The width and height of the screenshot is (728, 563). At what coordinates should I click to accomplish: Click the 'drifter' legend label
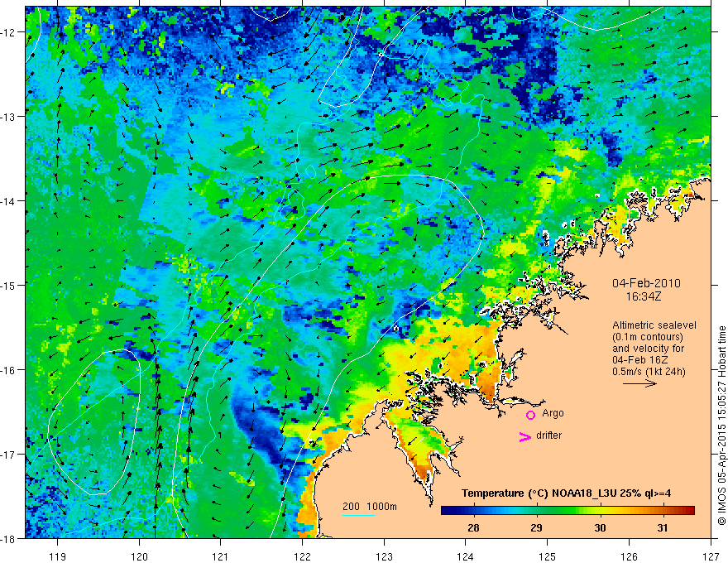point(548,435)
